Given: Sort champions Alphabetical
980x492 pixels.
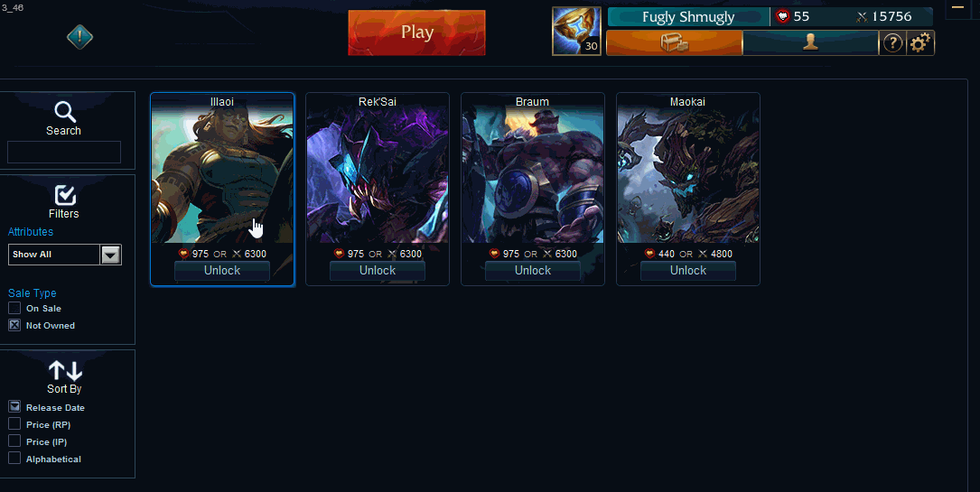Looking at the screenshot, I should (14, 459).
